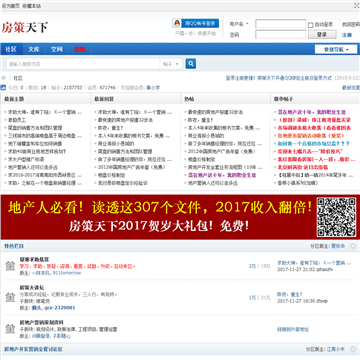Open the QQ login announcement link

pyautogui.click(x=279, y=78)
